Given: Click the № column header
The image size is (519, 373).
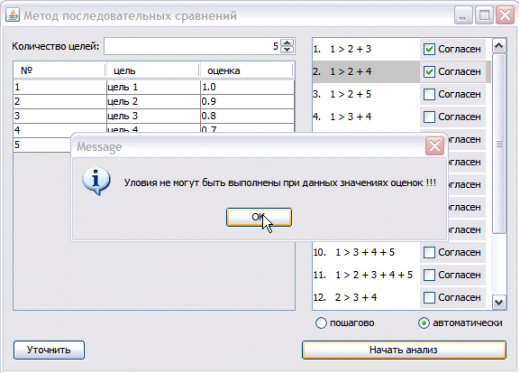Looking at the screenshot, I should coord(59,71).
